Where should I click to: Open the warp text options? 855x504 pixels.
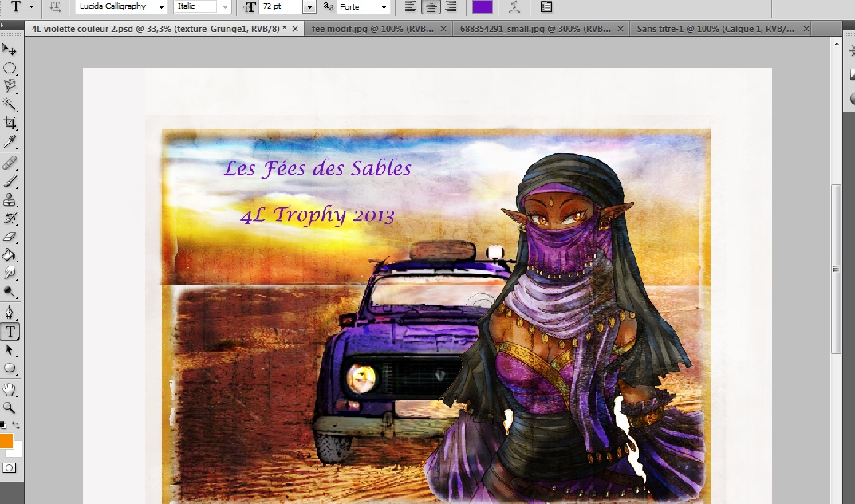tap(516, 7)
